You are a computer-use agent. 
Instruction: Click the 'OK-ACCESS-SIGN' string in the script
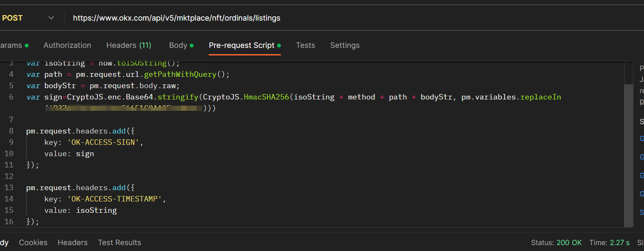tap(103, 142)
